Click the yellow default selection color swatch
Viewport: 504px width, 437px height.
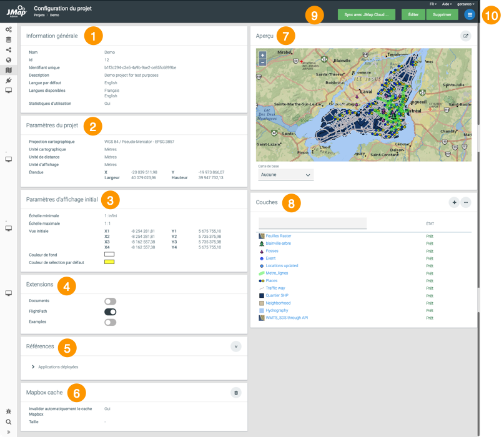(109, 262)
